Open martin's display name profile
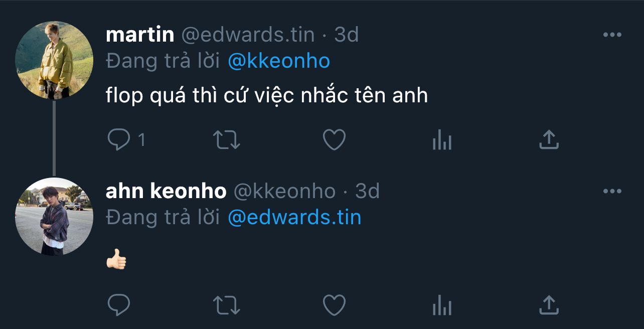The width and height of the screenshot is (644, 329). pos(140,35)
